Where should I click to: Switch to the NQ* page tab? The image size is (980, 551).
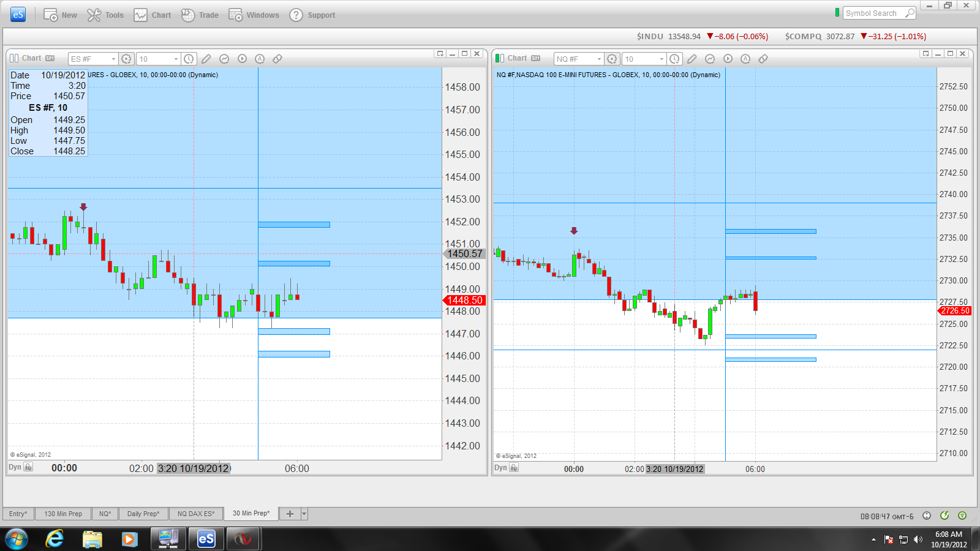(105, 514)
